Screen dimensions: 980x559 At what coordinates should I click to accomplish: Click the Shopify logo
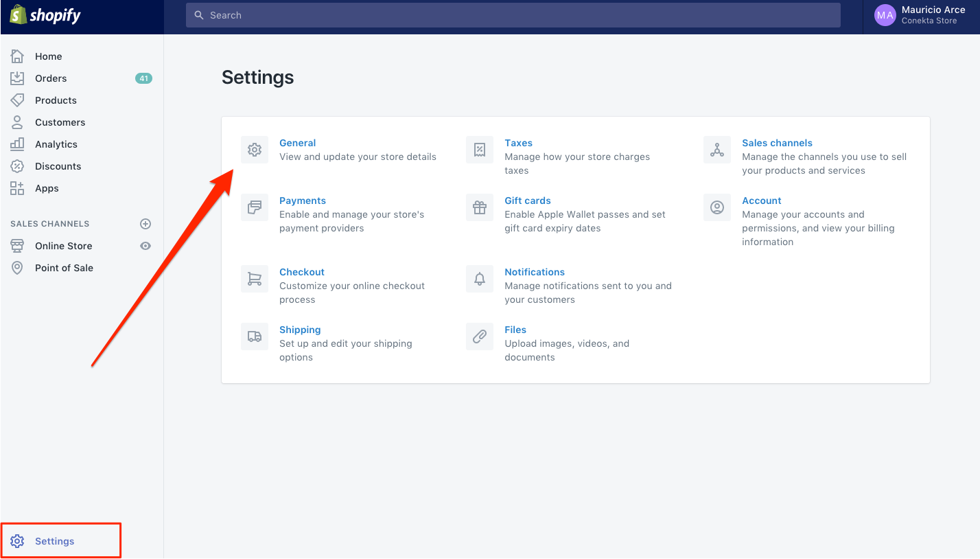45,15
